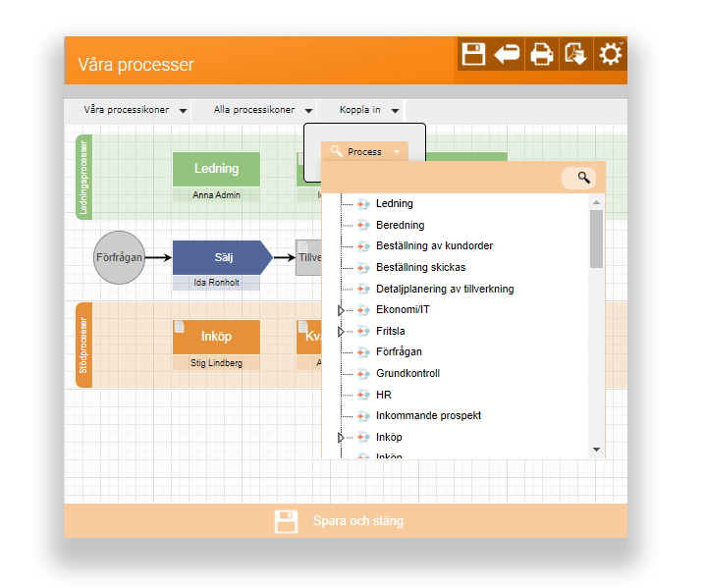Click the floppy icon in Spara och stäng bar
This screenshot has width=705, height=588.
pyautogui.click(x=286, y=521)
